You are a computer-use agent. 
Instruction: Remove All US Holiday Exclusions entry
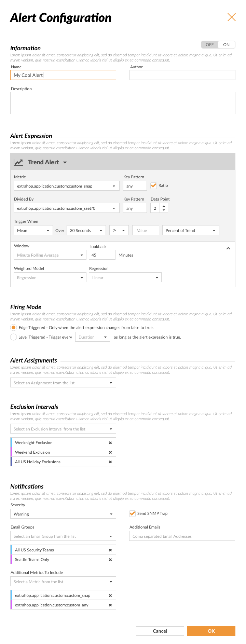[x=110, y=462]
